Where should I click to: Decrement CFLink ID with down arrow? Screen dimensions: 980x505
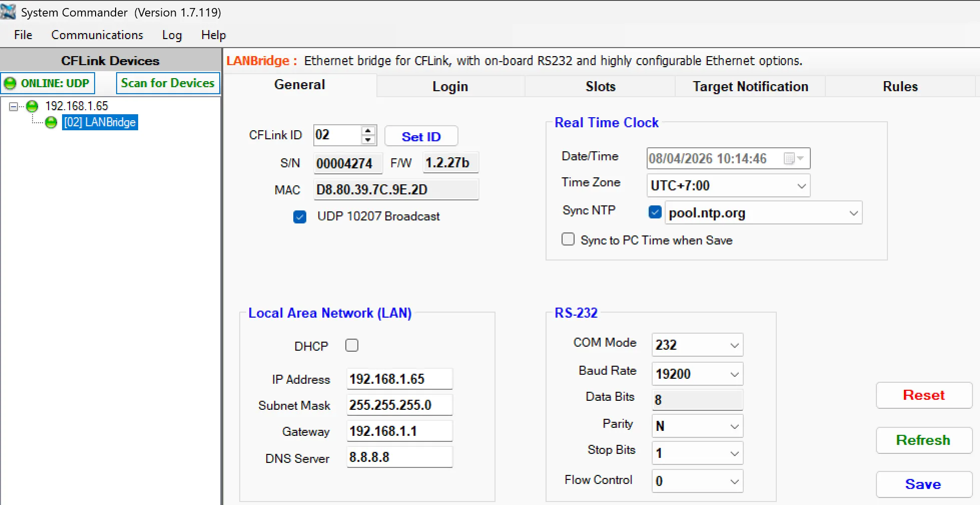tap(368, 140)
